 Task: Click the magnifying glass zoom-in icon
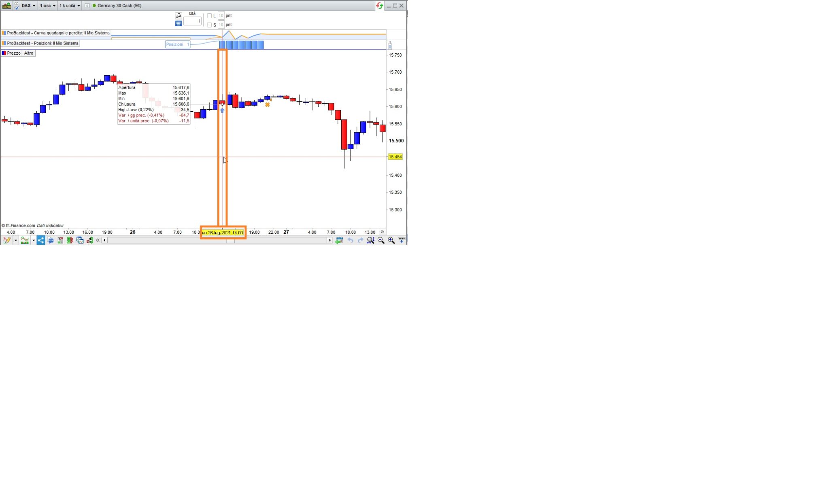point(391,240)
